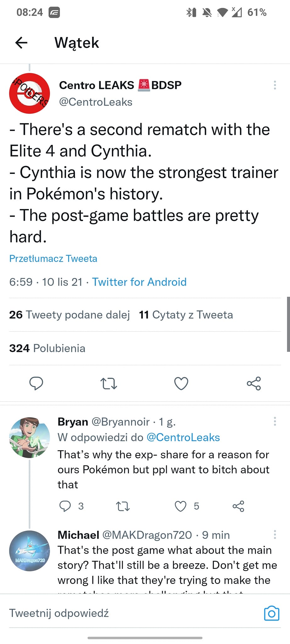The width and height of the screenshot is (290, 644).
Task: Open overflow menu on Michael's reply
Action: 275,534
